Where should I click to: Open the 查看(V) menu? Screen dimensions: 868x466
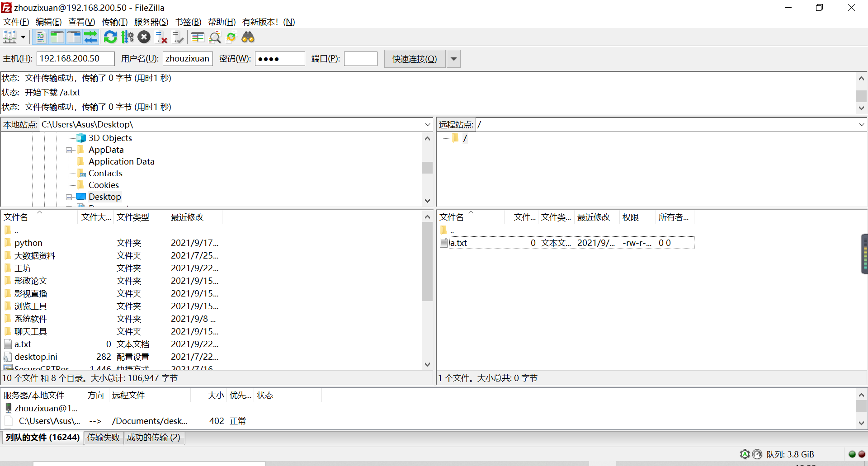pyautogui.click(x=81, y=22)
